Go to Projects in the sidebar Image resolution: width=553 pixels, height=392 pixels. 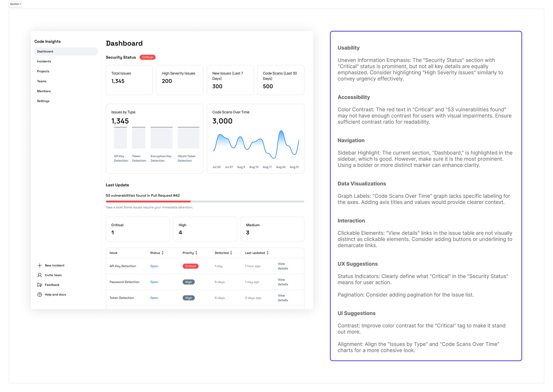[x=43, y=71]
